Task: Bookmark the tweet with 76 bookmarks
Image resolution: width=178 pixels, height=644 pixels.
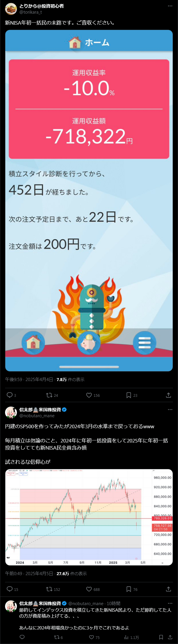Action: coord(129,589)
